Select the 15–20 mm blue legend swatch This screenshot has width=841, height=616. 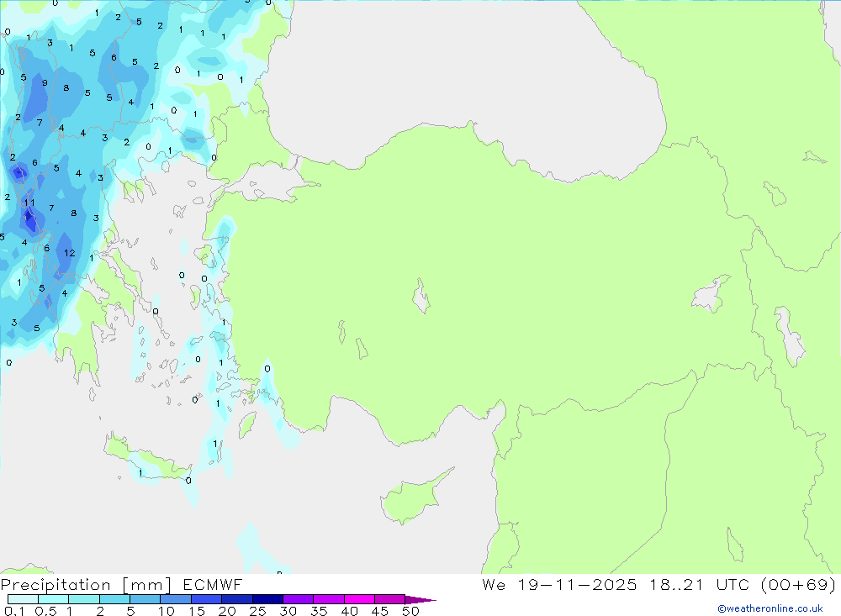point(206,599)
